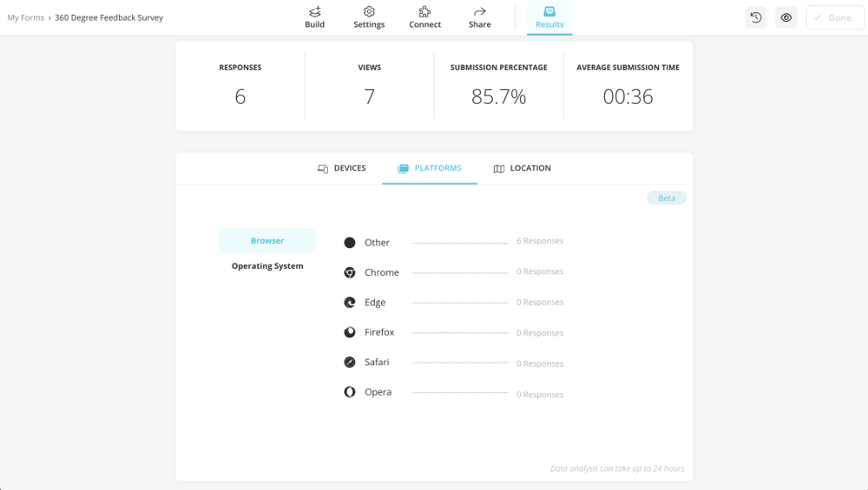Click the Beta badge
The width and height of the screenshot is (868, 490).
(x=667, y=198)
